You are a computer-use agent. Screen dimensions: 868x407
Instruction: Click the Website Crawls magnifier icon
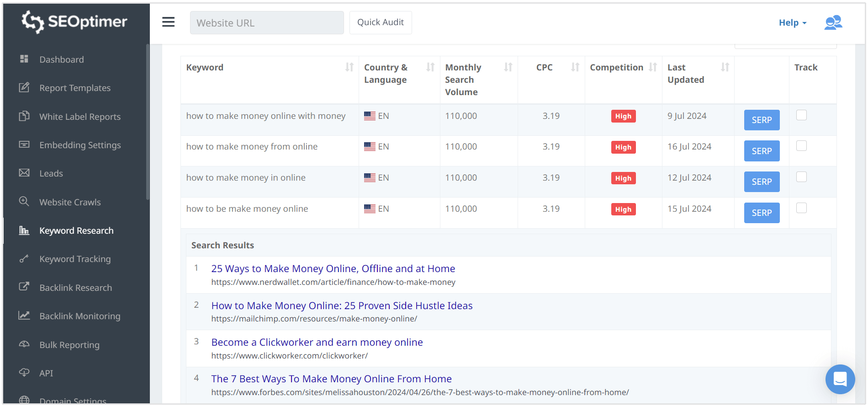click(x=24, y=202)
